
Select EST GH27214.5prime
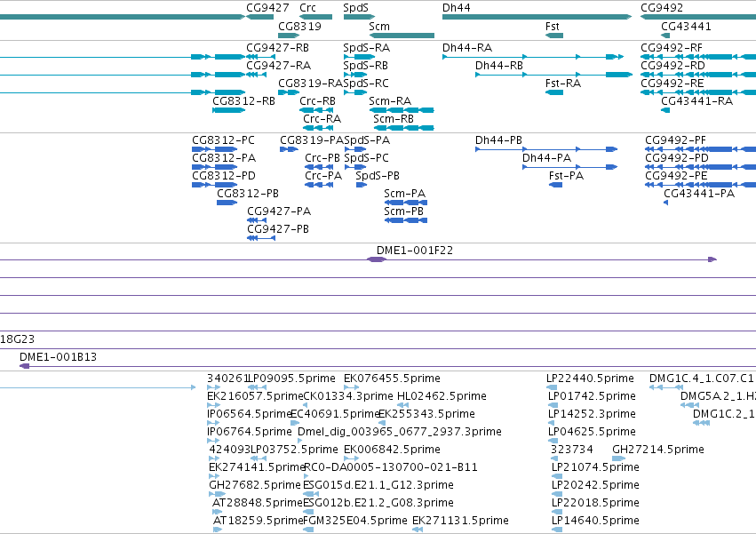(618, 458)
